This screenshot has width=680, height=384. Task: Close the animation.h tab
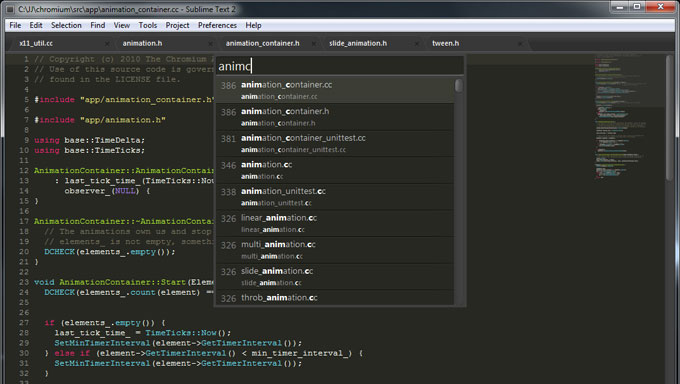click(210, 44)
